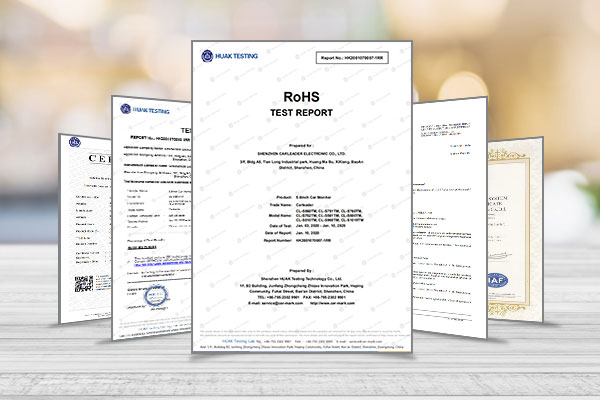Click the footer 'HUAK Testing Lab' line on RoHS report
The width and height of the screenshot is (600, 400).
(302, 341)
